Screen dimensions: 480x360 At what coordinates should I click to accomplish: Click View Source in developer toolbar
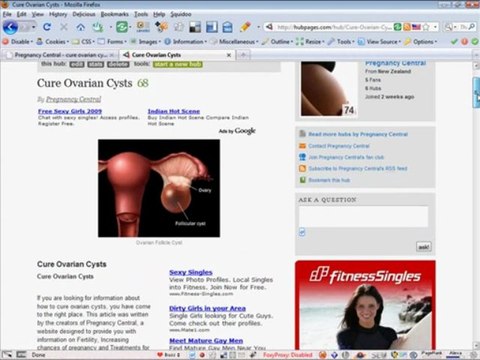[379, 42]
